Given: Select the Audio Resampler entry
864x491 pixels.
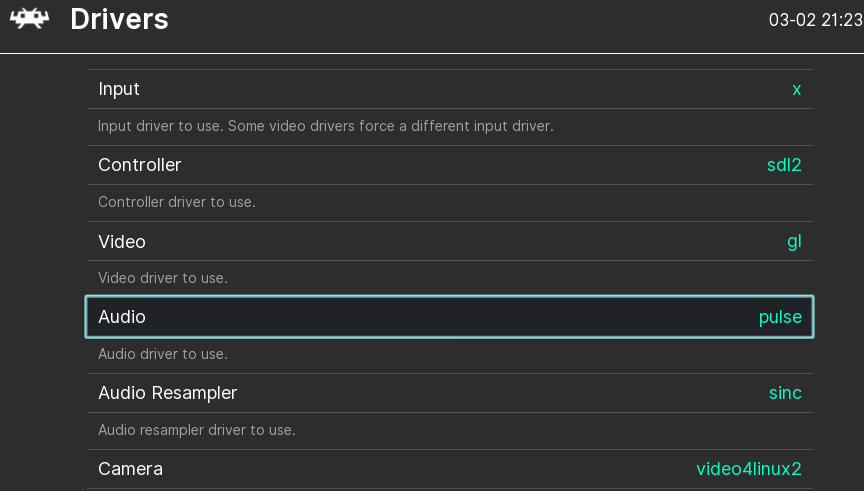Looking at the screenshot, I should click(450, 393).
